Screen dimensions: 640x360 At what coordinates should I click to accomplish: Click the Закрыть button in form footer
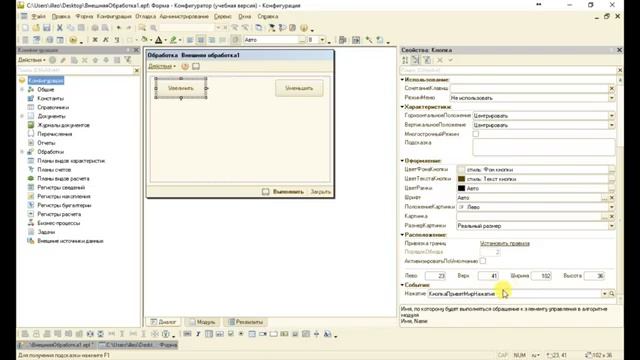320,191
